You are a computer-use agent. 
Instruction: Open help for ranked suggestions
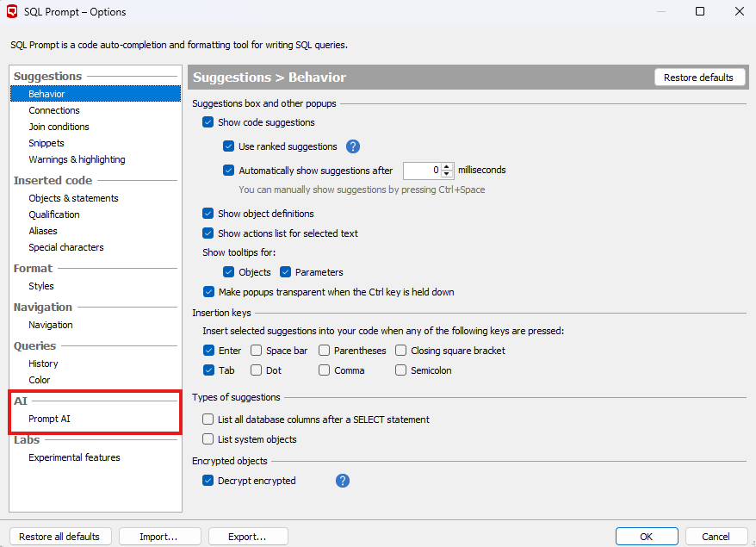click(x=353, y=146)
